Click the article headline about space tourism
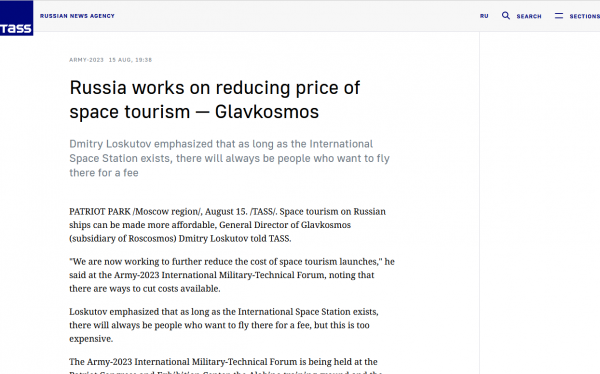600x374 pixels. (x=214, y=100)
